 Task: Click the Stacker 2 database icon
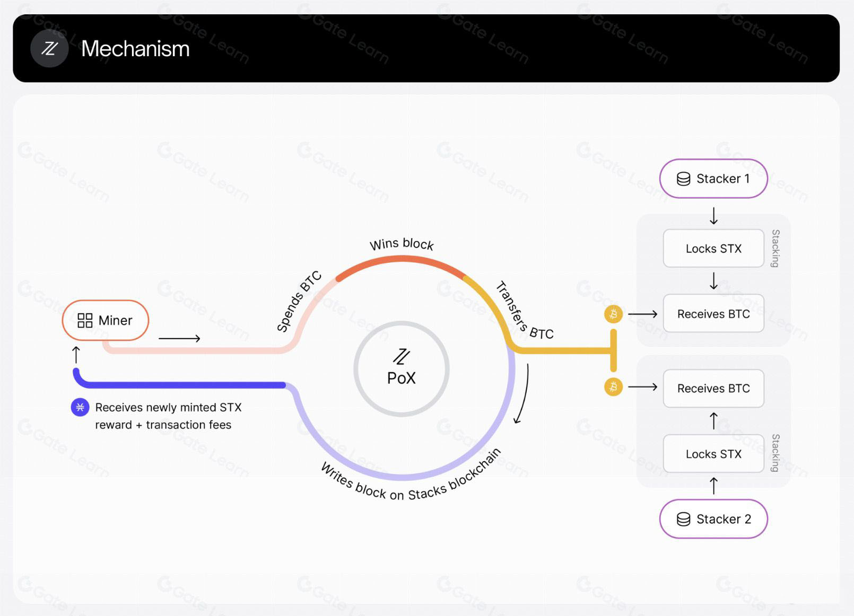683,519
